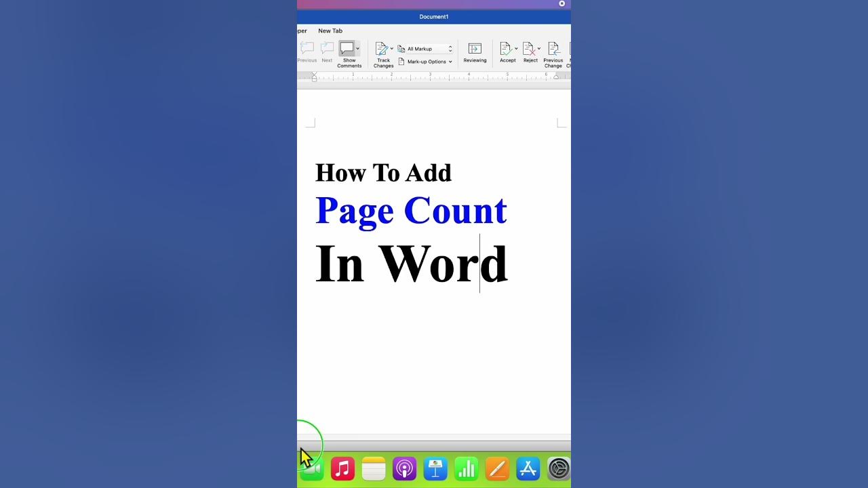Image resolution: width=868 pixels, height=488 pixels.
Task: Click the 'In Word' text line
Action: (411, 264)
